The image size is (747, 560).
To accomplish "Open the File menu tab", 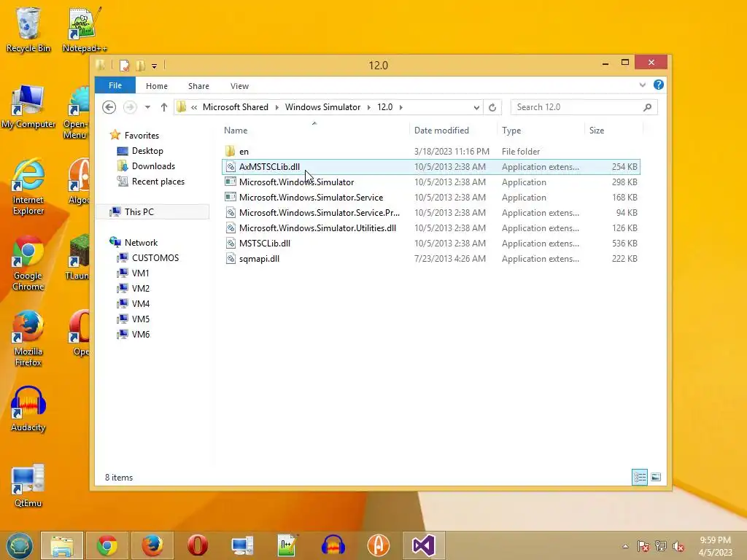I will pyautogui.click(x=115, y=85).
